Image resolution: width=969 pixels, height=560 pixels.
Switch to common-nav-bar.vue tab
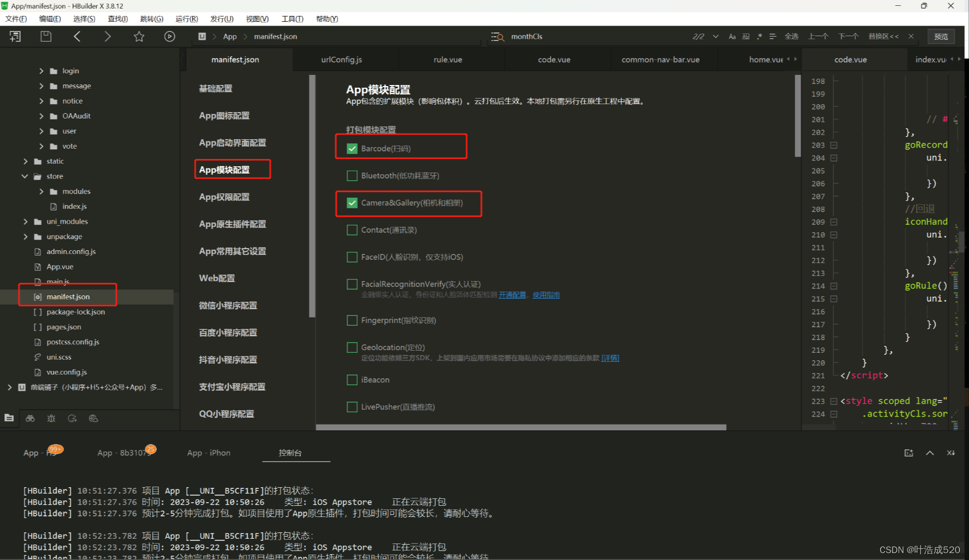(x=660, y=60)
